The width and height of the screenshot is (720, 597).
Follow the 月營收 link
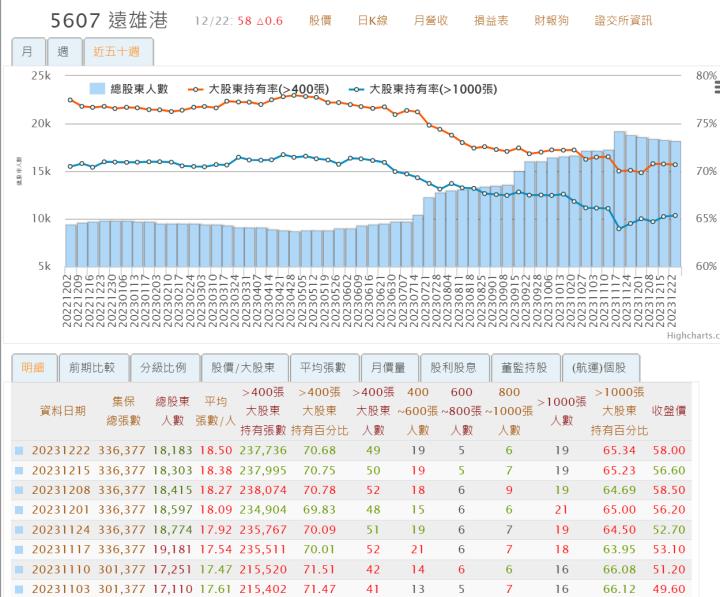point(431,21)
